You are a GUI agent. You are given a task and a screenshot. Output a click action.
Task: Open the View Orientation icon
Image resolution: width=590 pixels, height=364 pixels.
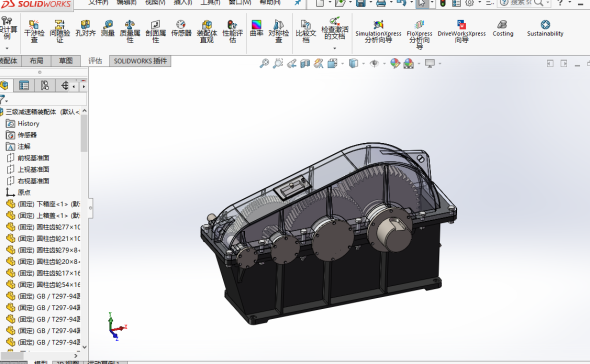pos(332,63)
